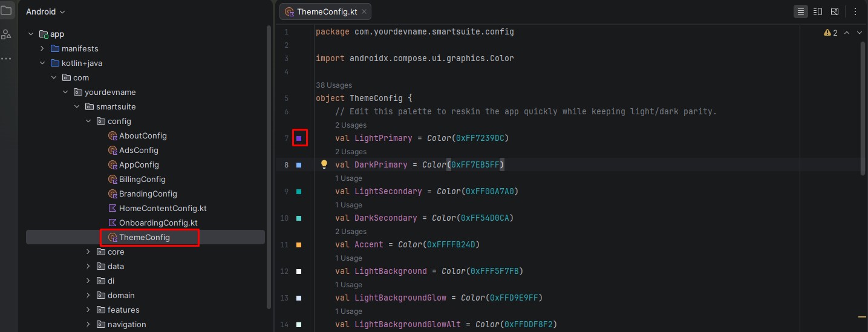868x332 pixels.
Task: Click '1 Usage' hint above LightSecondary
Action: (x=349, y=178)
